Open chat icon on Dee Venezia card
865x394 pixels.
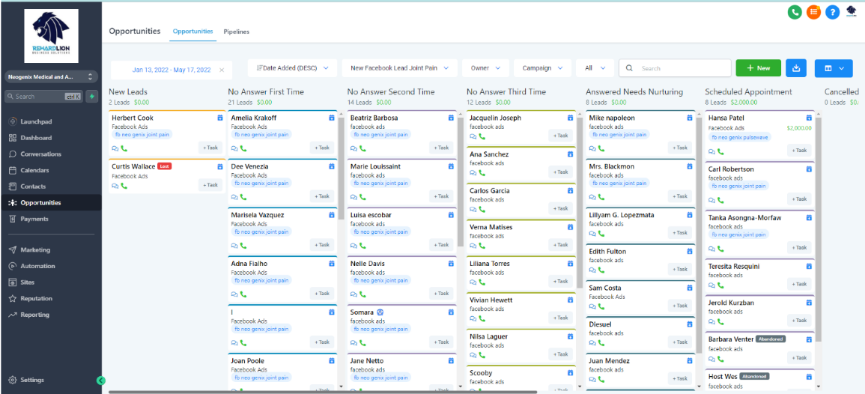click(234, 196)
